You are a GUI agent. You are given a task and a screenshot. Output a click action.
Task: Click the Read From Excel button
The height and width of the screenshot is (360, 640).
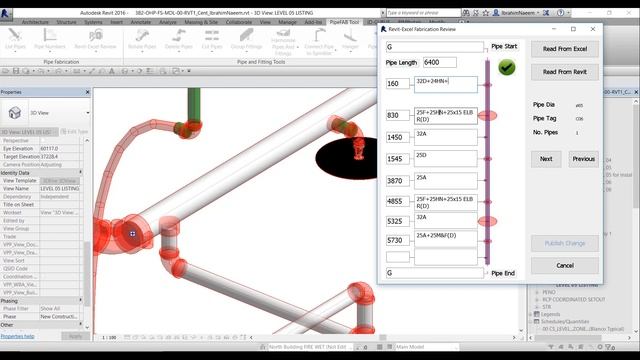[x=565, y=49]
